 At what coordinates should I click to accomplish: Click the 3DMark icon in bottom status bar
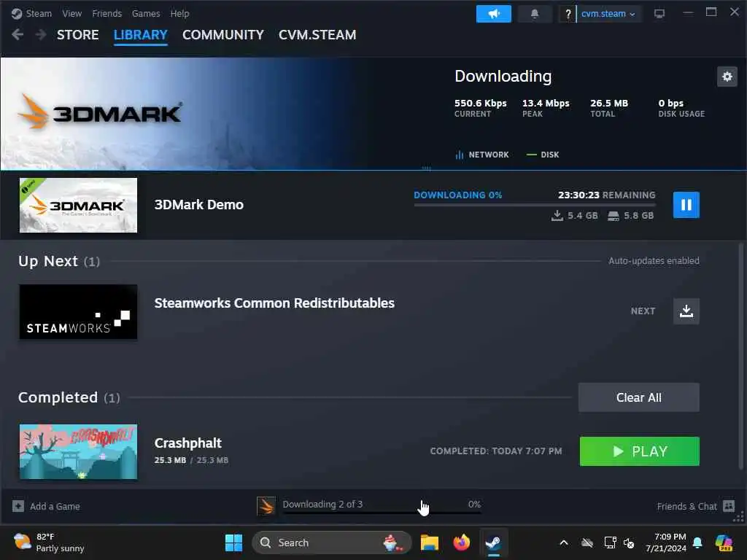click(x=266, y=506)
